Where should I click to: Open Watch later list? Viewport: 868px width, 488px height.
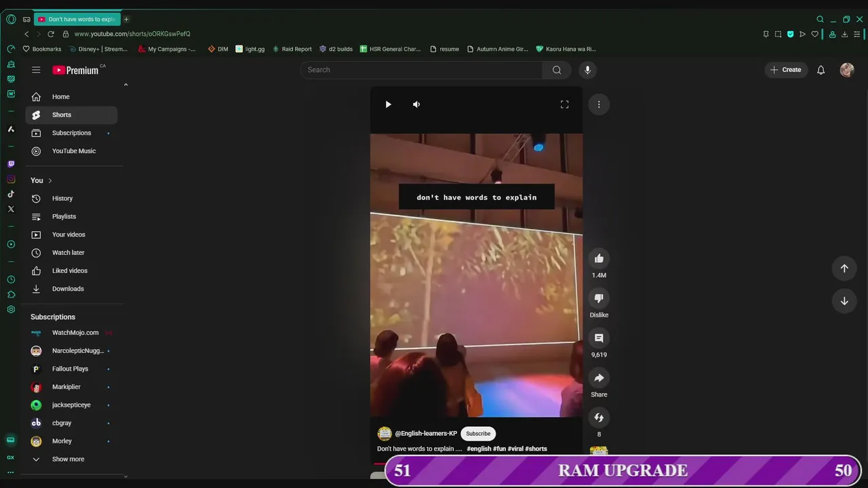tap(71, 252)
